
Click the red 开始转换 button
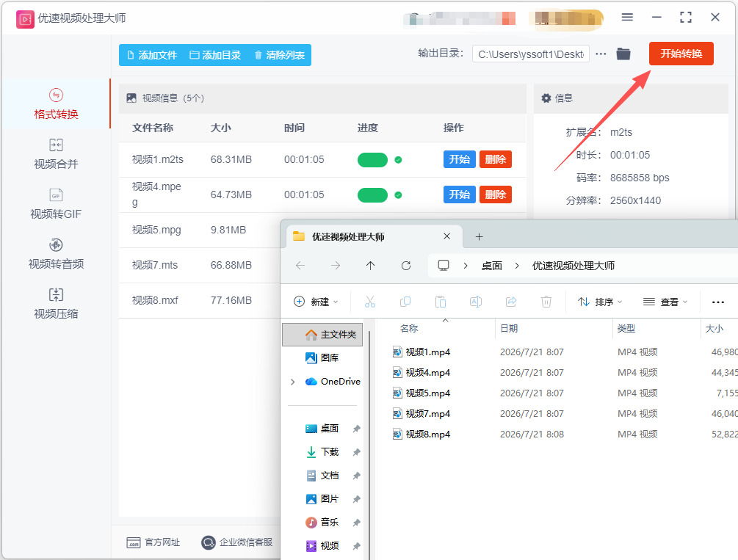click(x=681, y=54)
